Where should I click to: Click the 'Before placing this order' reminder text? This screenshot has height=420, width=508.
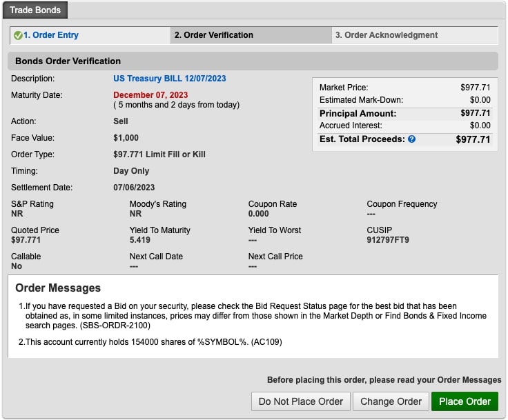point(384,380)
